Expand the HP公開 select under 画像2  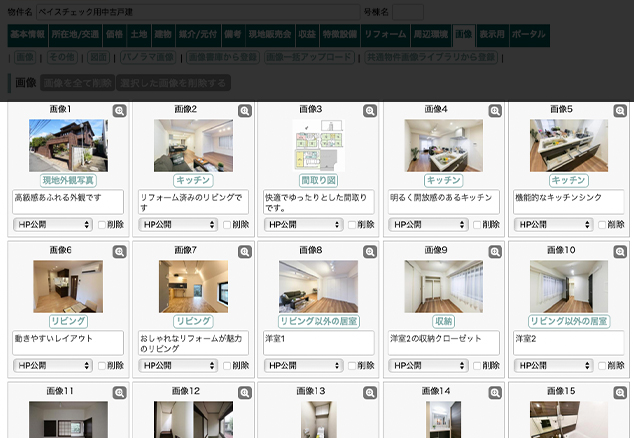tap(178, 224)
